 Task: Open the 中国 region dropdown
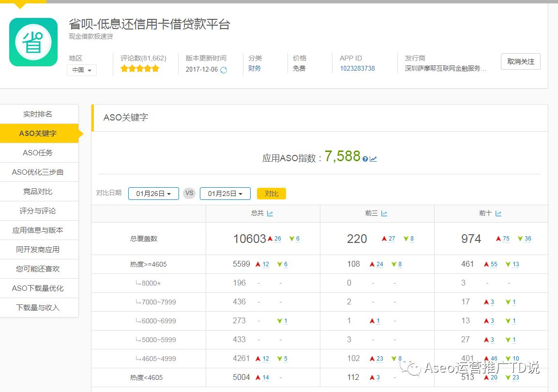tap(82, 70)
